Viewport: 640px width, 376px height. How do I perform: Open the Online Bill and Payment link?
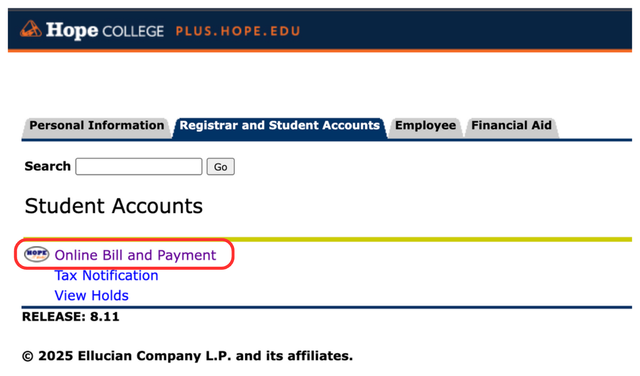(135, 255)
